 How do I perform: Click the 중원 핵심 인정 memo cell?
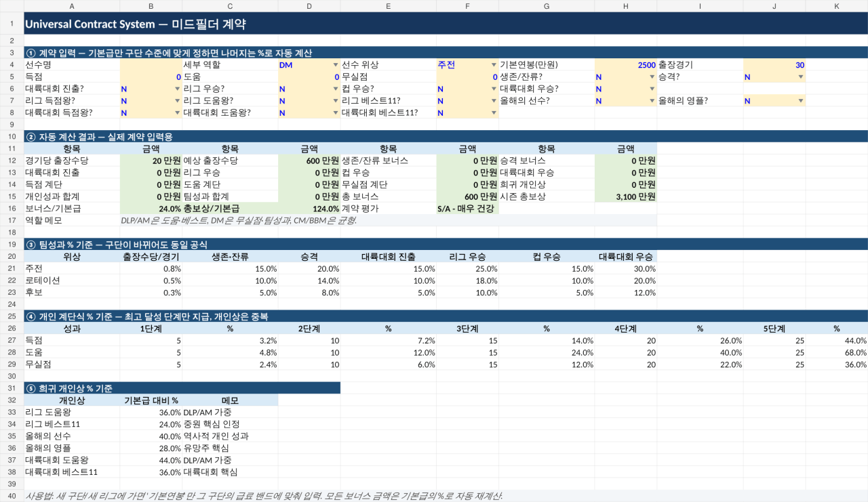click(230, 424)
